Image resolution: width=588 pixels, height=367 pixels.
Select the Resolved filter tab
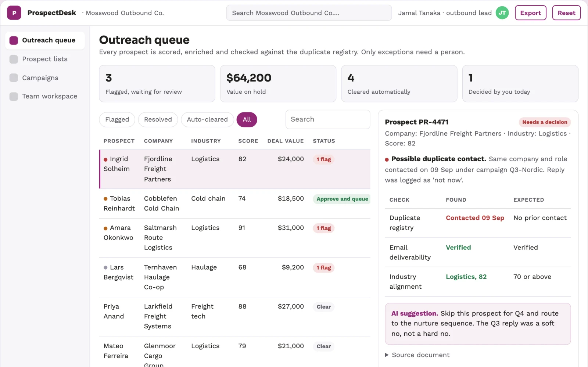tap(158, 120)
